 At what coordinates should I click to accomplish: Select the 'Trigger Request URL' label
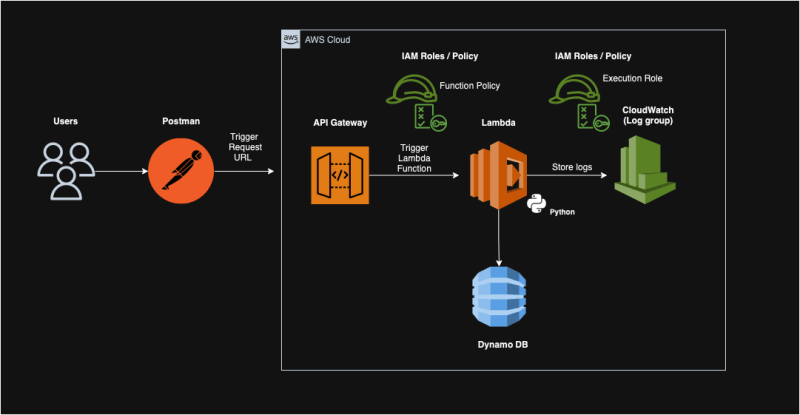pyautogui.click(x=245, y=147)
